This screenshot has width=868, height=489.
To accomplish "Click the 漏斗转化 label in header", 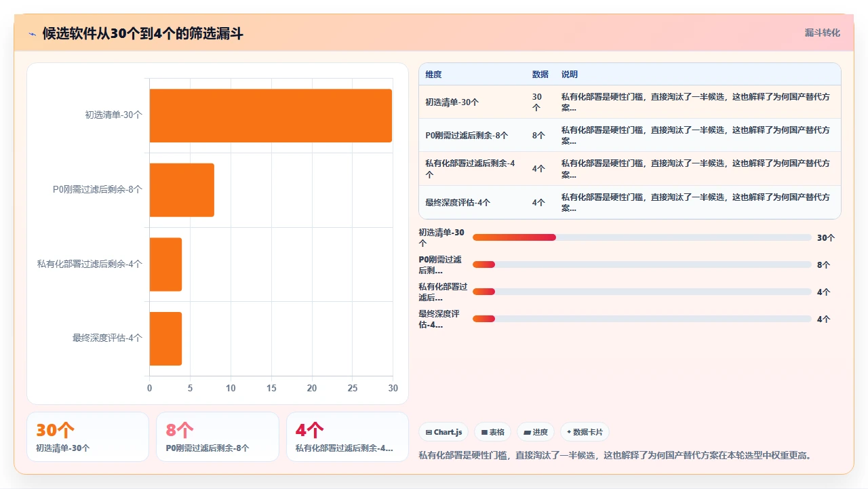I will click(822, 33).
